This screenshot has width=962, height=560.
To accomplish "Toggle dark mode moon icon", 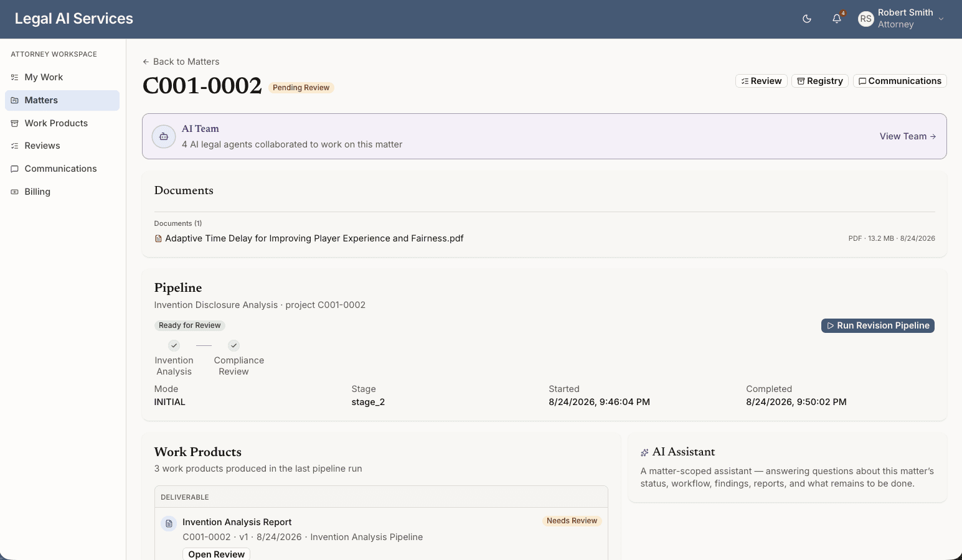I will pos(807,19).
